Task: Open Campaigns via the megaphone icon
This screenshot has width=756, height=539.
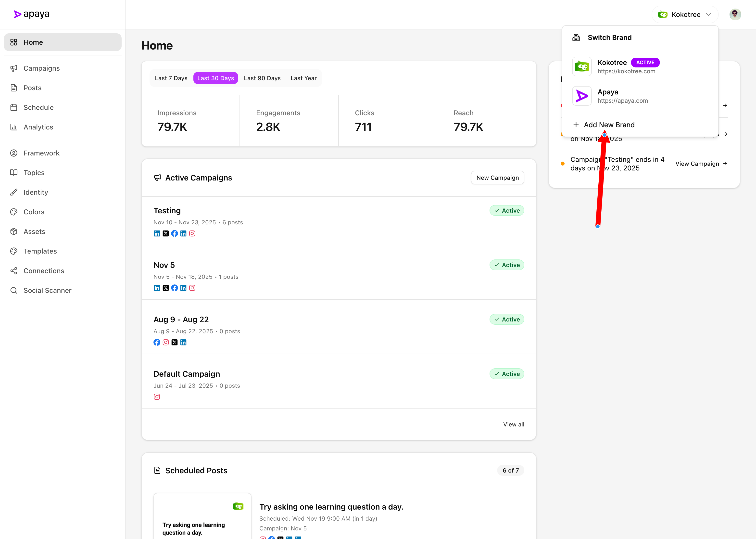Action: pyautogui.click(x=13, y=68)
